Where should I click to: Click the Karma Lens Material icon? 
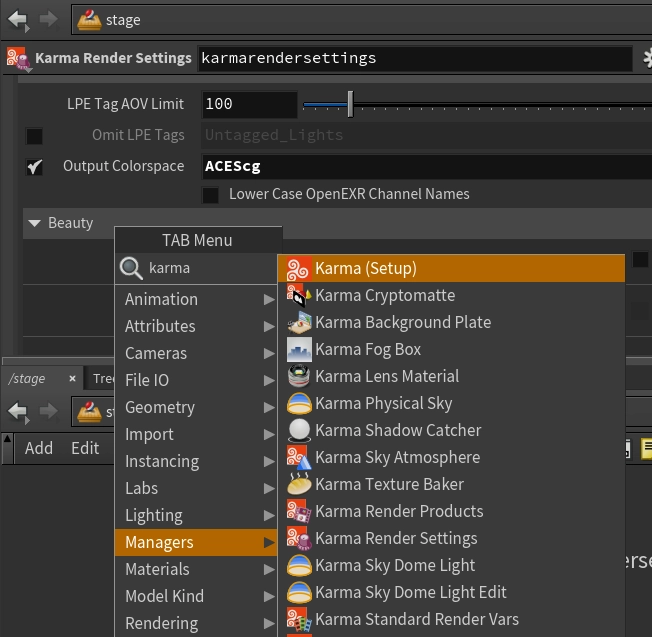(299, 376)
